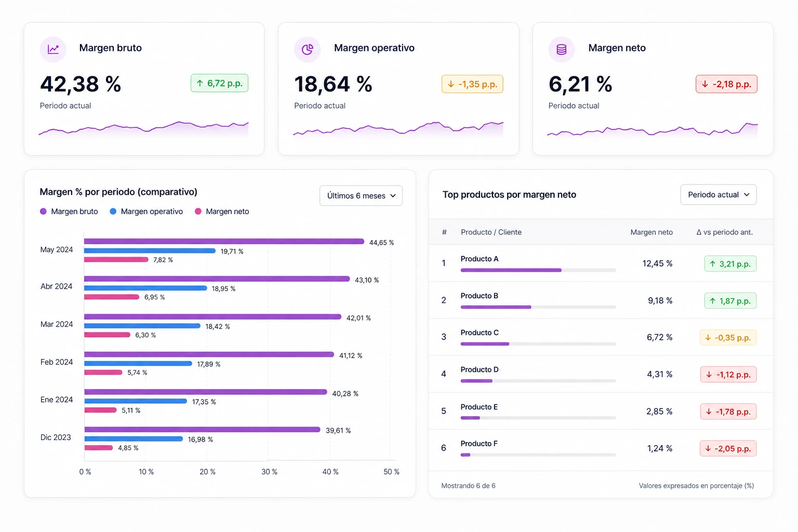Screen dimensions: 798x532
Task: Click the 12,45 % margin value
Action: (657, 264)
